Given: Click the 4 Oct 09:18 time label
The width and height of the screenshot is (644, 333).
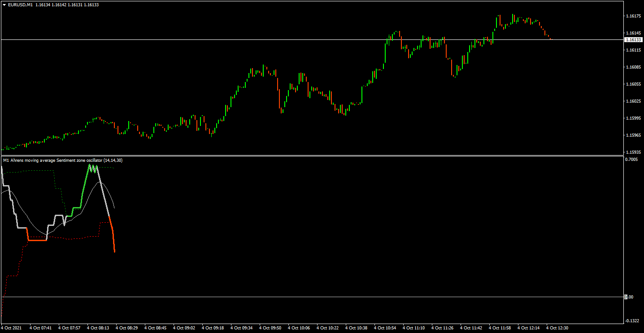Looking at the screenshot, I should click(x=213, y=328).
